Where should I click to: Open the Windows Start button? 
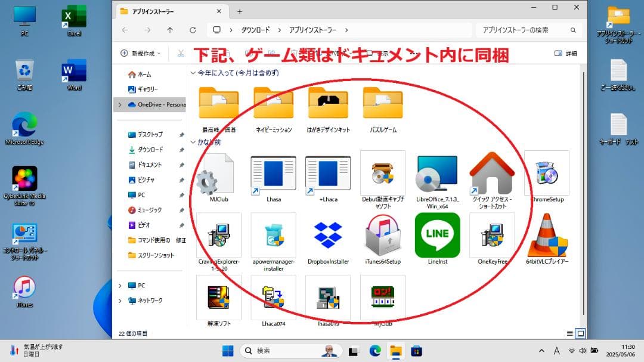[228, 351]
